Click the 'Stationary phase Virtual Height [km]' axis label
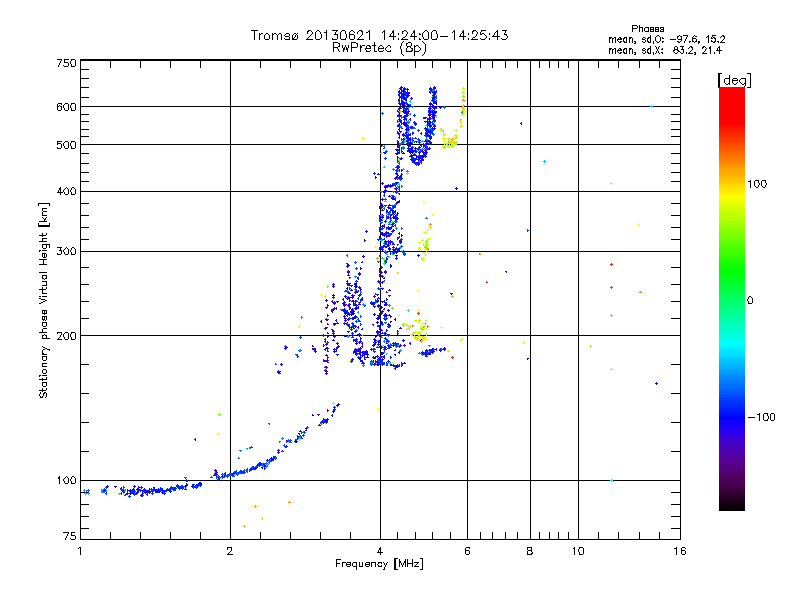800x600 pixels. pos(44,300)
